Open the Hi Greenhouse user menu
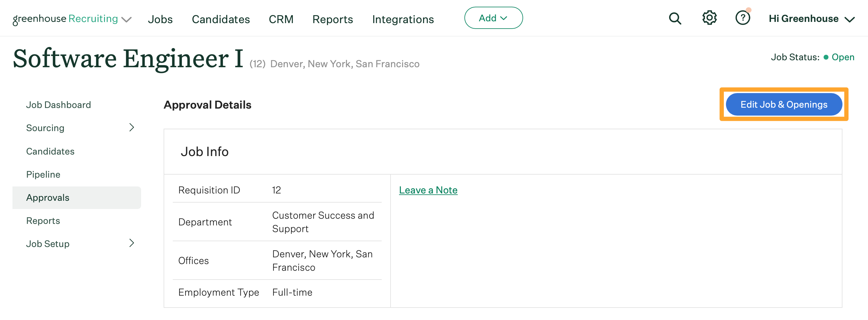The image size is (868, 320). point(812,19)
